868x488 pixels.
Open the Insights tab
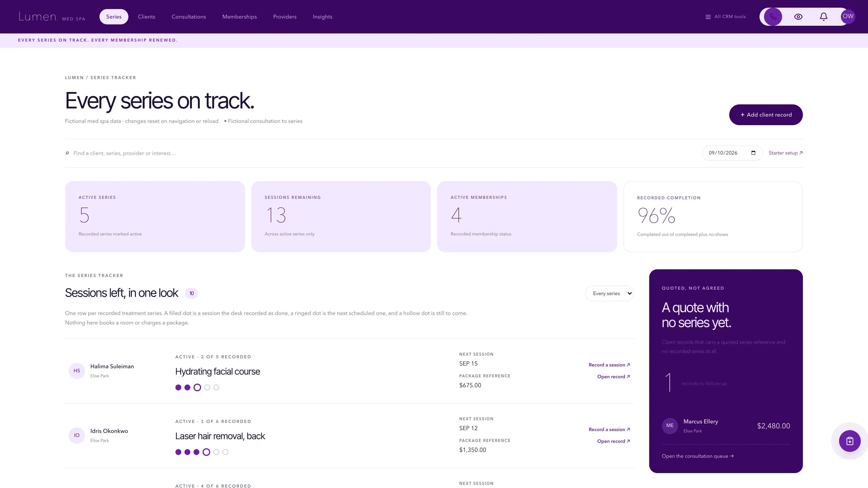coord(323,16)
